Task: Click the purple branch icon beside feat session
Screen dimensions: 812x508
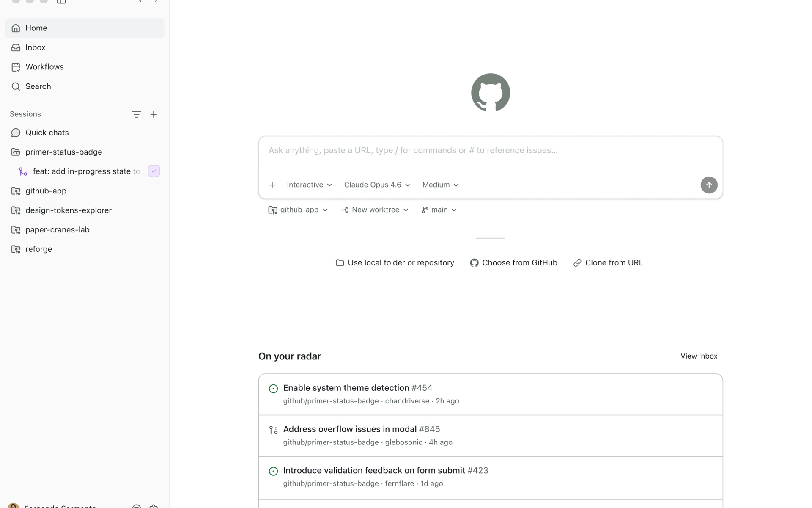Action: tap(23, 171)
